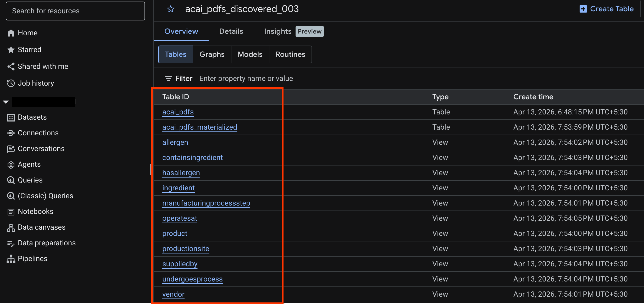The image size is (644, 304).
Task: Switch to the Details tab
Action: click(231, 31)
